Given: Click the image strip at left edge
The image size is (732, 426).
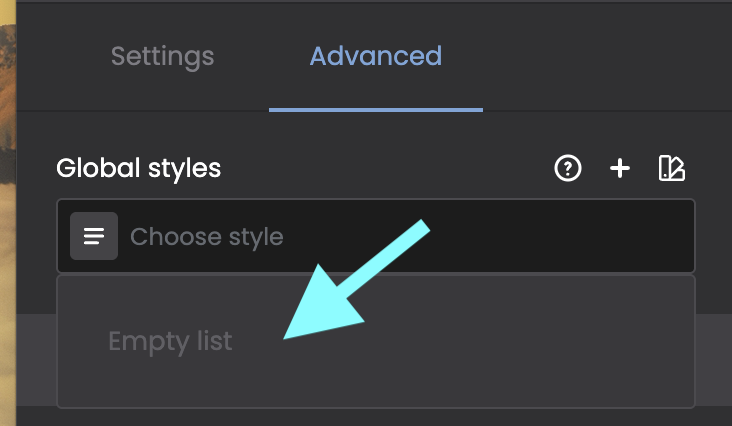Looking at the screenshot, I should pyautogui.click(x=8, y=200).
